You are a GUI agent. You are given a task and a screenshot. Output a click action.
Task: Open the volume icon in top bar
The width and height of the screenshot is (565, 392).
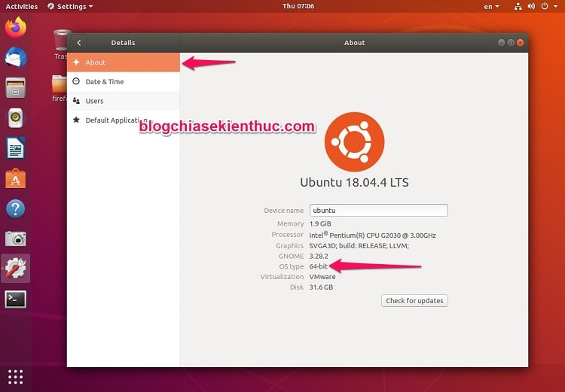tap(531, 7)
